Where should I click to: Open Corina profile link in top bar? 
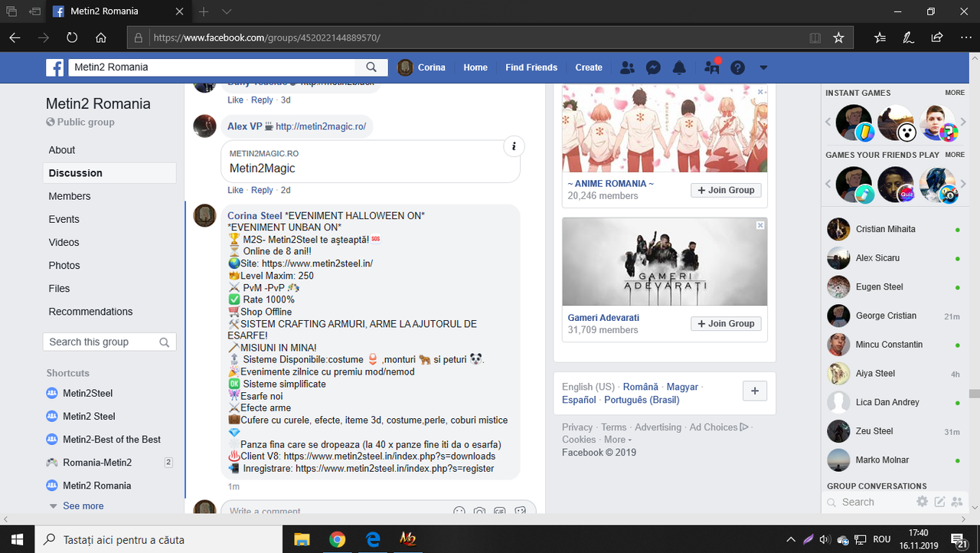[x=422, y=67]
